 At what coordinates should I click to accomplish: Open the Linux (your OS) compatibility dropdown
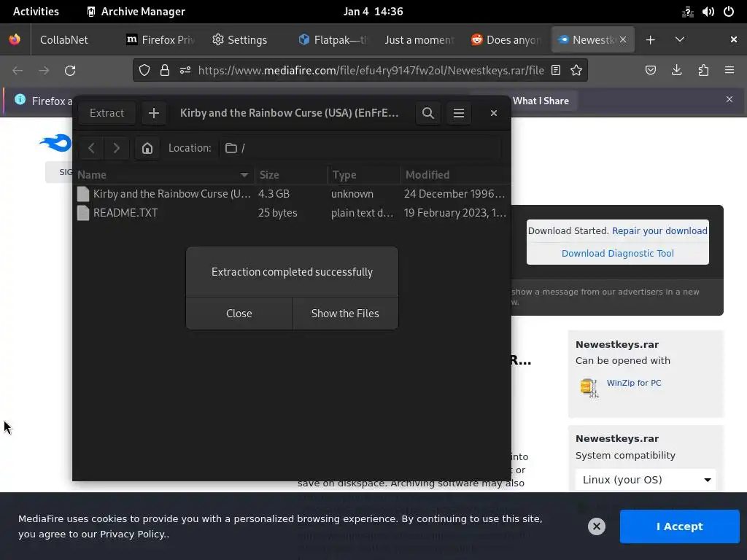(x=646, y=480)
